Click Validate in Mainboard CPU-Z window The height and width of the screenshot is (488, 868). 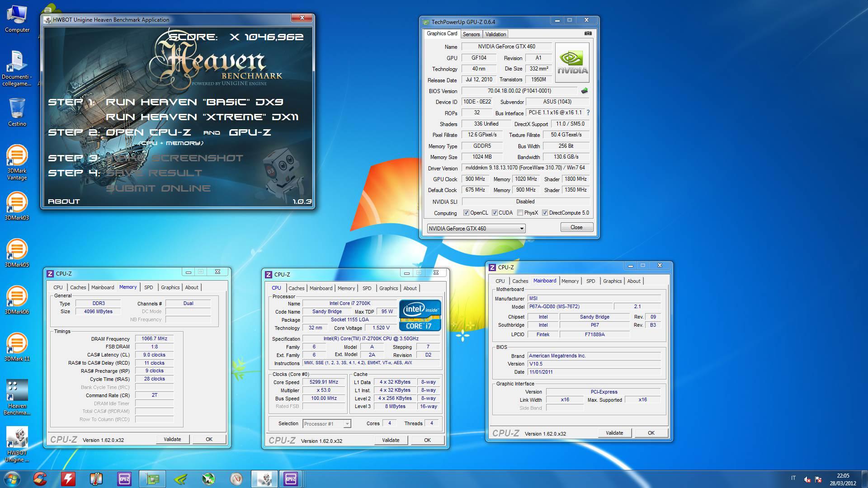point(614,433)
